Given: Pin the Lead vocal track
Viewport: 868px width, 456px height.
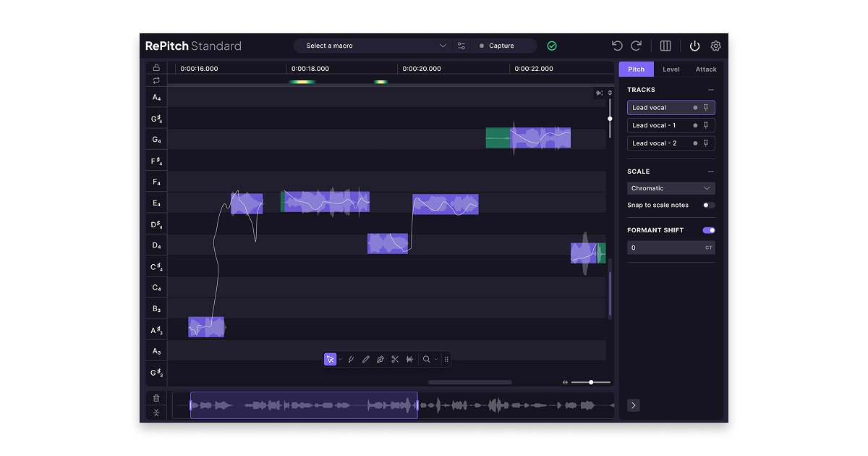Looking at the screenshot, I should pos(706,107).
